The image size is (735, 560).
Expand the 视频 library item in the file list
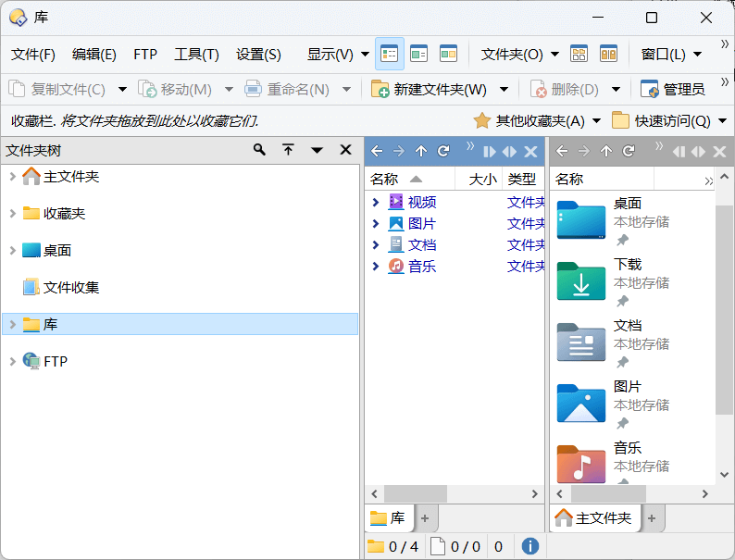pos(376,202)
